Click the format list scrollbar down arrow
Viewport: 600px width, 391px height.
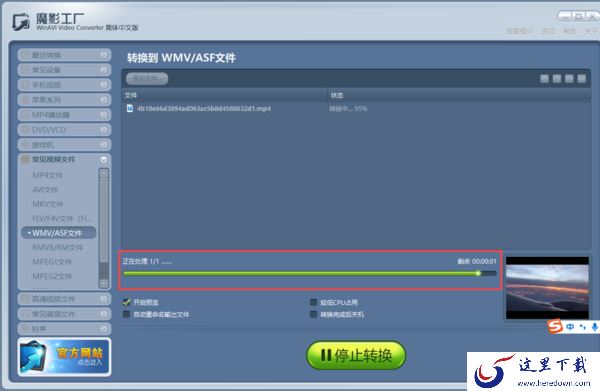[104, 283]
